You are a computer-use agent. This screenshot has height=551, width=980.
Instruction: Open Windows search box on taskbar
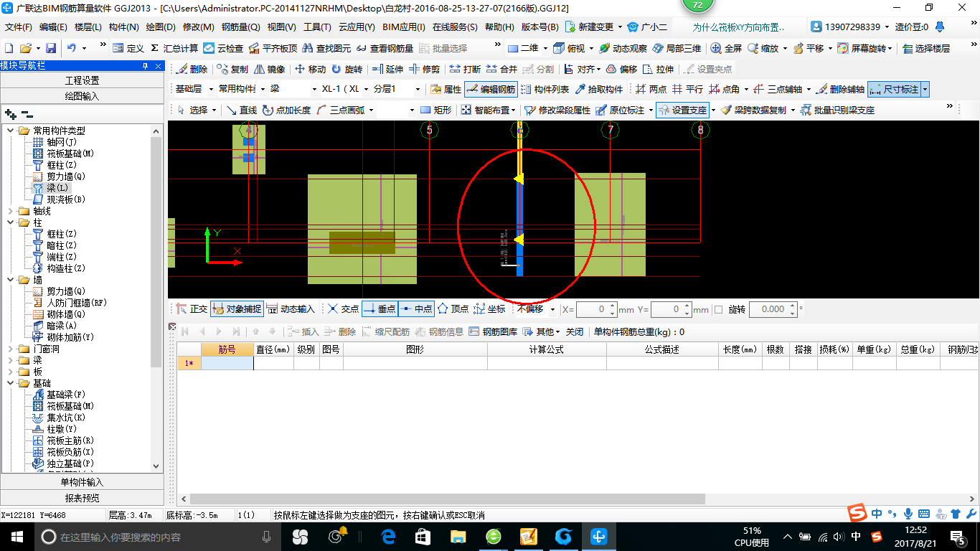pyautogui.click(x=156, y=537)
